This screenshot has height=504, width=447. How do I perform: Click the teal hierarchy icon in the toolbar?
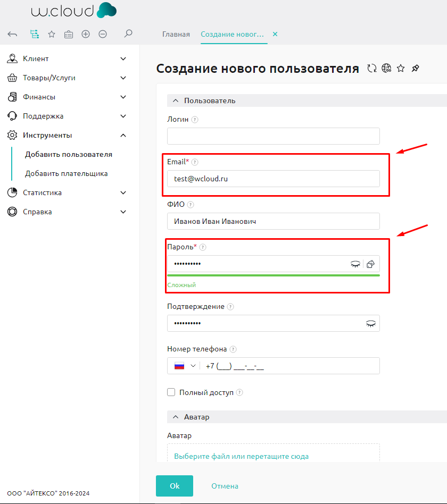pos(35,33)
